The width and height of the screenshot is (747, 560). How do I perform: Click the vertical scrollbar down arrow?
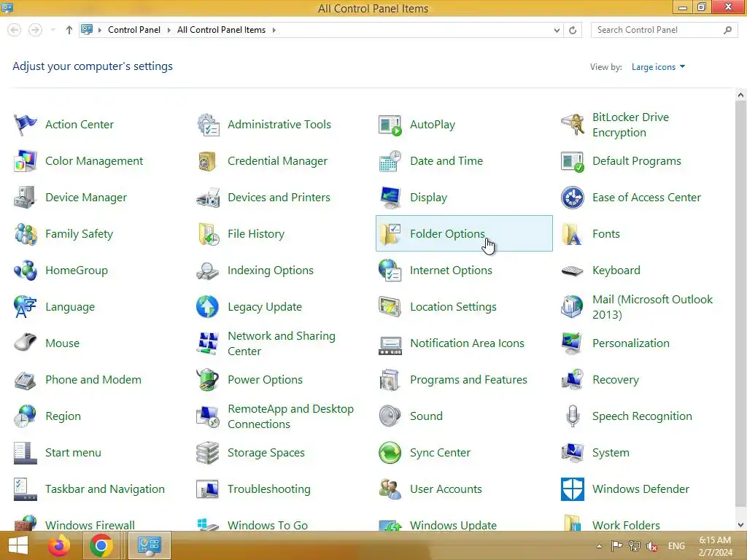740,525
